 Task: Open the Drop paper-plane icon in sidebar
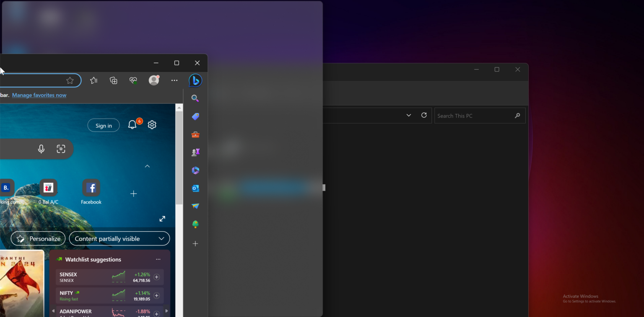tap(195, 206)
